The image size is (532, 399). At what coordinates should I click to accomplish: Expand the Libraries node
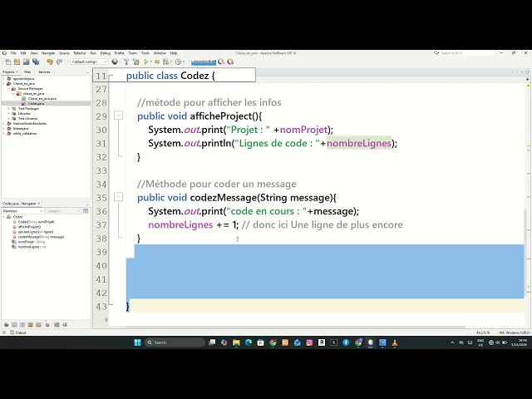[x=8, y=114]
